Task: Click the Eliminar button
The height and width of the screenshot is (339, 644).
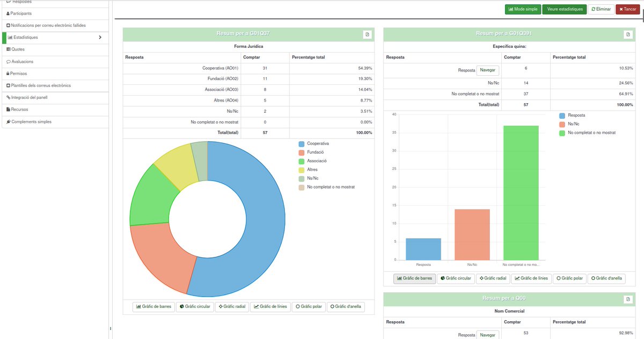Action: point(601,9)
